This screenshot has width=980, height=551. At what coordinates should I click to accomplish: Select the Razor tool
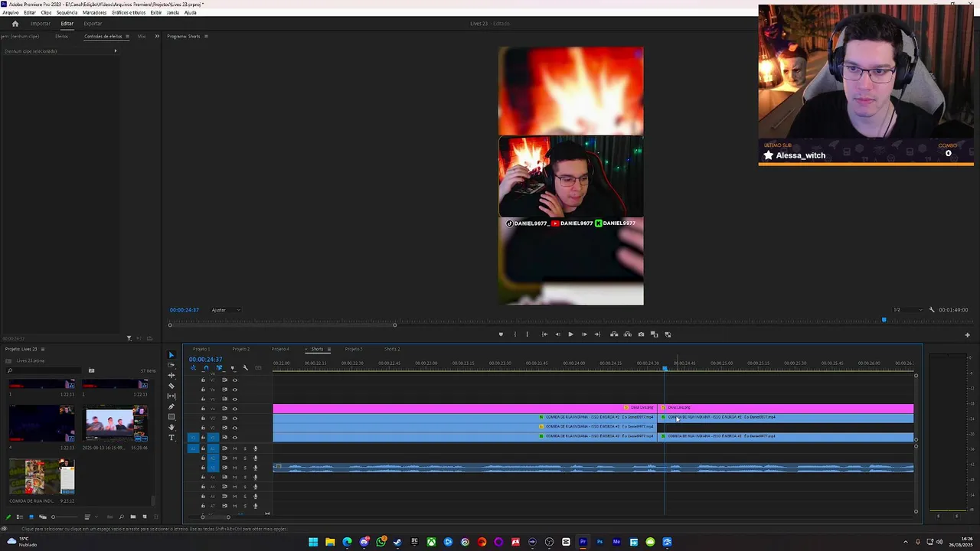tap(171, 386)
